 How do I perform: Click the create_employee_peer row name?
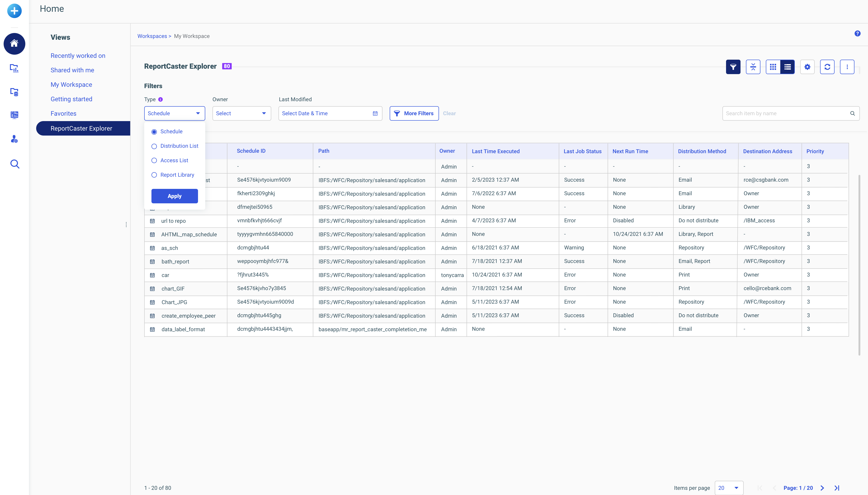click(189, 316)
